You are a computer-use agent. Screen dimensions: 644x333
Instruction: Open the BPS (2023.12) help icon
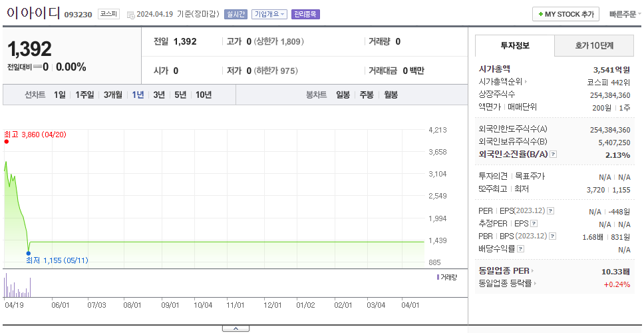click(x=552, y=236)
